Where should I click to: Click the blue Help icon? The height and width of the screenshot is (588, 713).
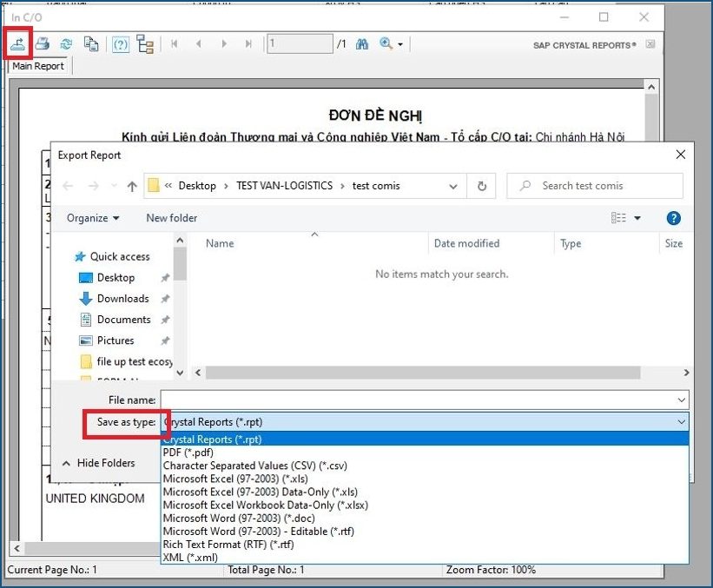pyautogui.click(x=673, y=218)
